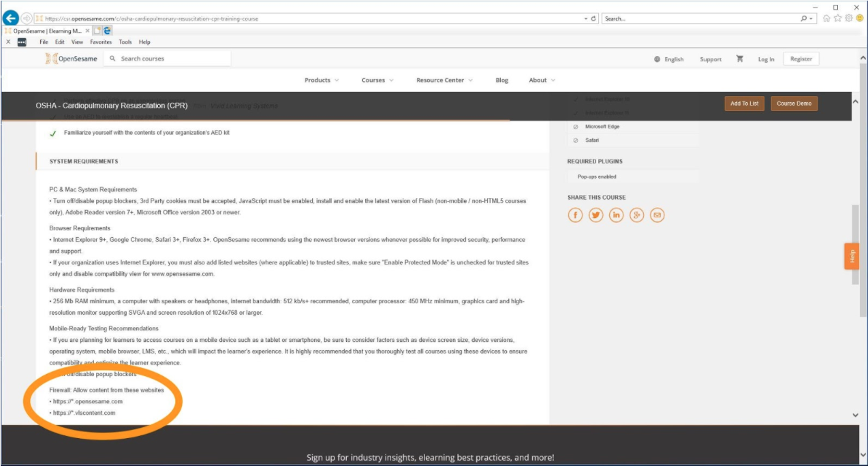
Task: Launch the Course Demo button
Action: (x=794, y=104)
